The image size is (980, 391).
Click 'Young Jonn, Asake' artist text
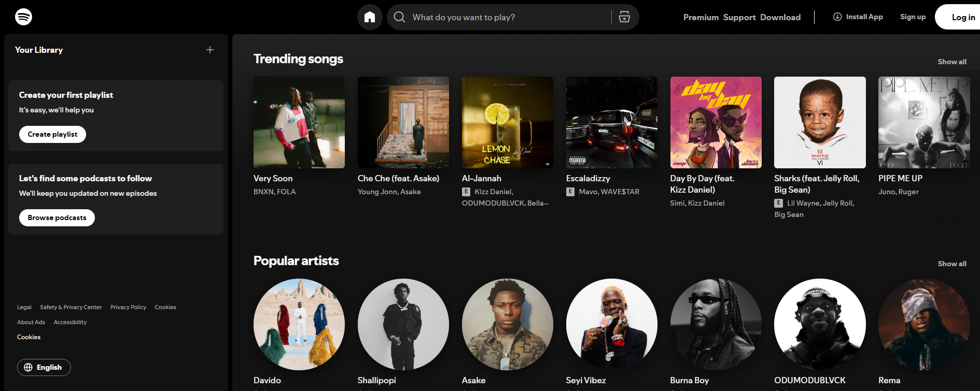pos(389,192)
